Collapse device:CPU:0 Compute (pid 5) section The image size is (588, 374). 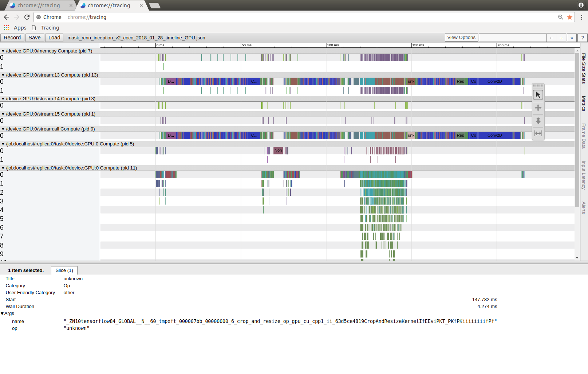click(3, 144)
